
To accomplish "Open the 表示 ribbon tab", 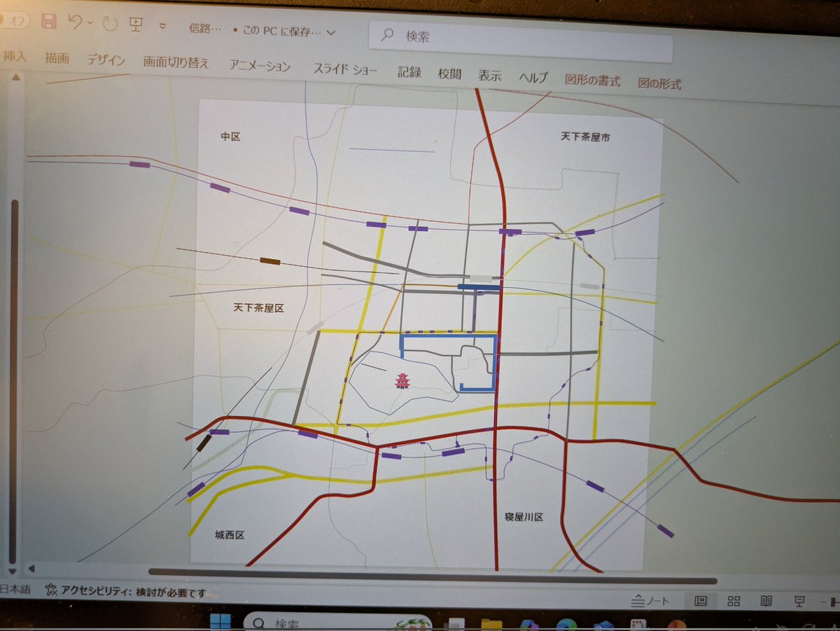I will [490, 76].
